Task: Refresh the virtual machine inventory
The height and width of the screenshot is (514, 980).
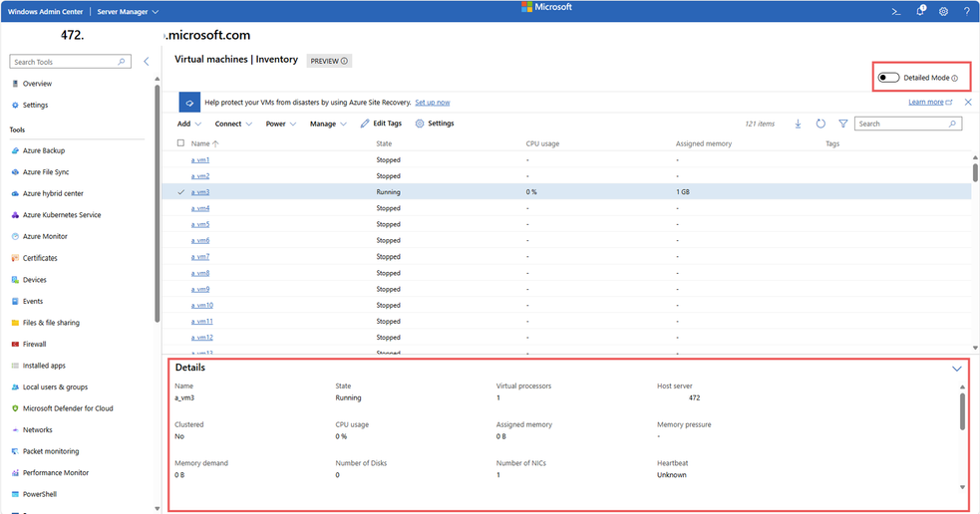Action: 820,124
